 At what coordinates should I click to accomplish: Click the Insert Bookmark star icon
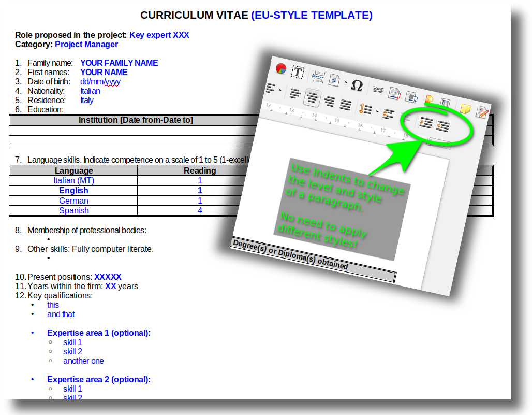coord(429,100)
